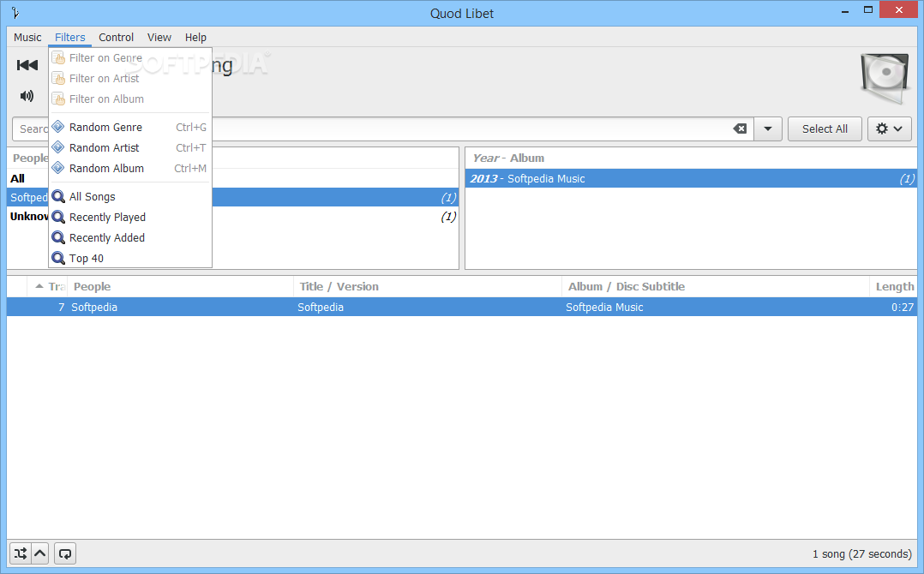
Task: Click the 0:27 length cell
Action: point(903,308)
